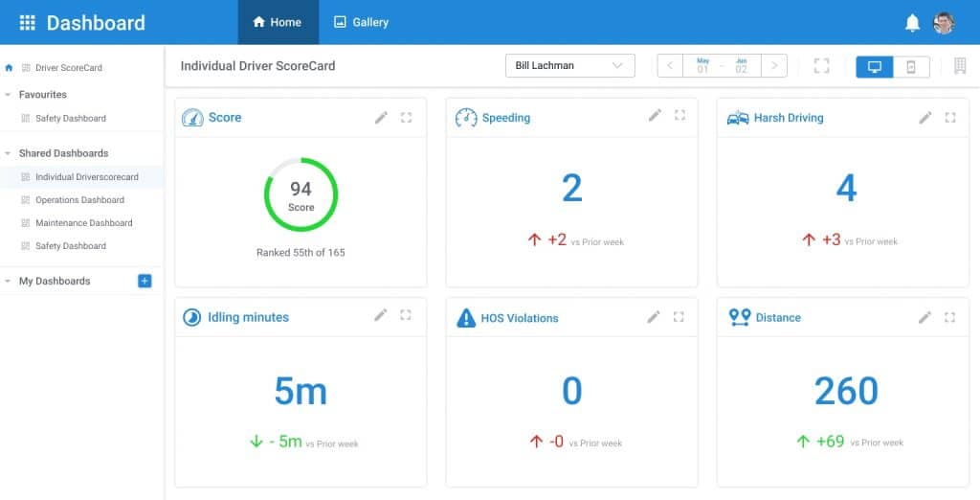Open the Bill Lachman driver dropdown

coord(569,66)
